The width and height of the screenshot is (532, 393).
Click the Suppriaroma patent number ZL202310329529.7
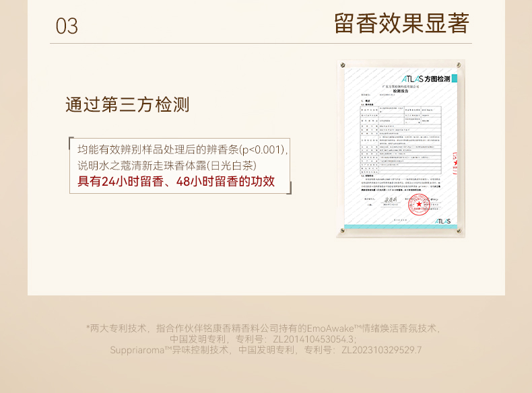[x=381, y=350]
